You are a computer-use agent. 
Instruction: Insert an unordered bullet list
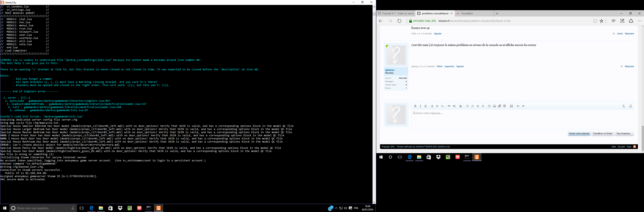tap(467, 106)
